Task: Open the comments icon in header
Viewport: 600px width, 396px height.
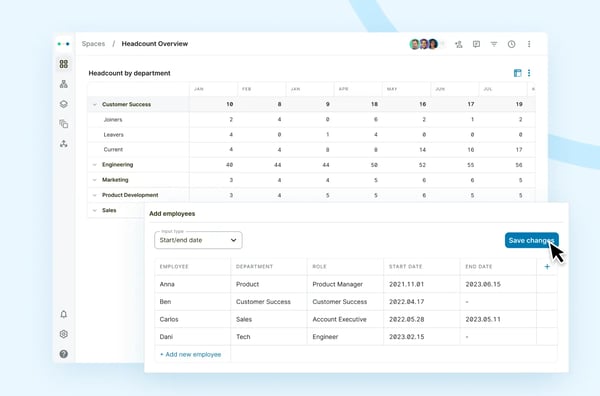Action: (x=476, y=44)
